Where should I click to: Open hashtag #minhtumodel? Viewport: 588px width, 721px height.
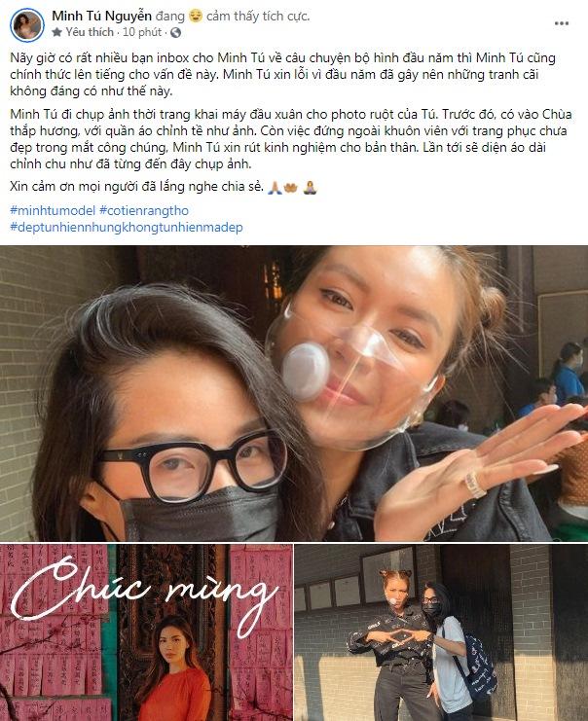[53, 210]
